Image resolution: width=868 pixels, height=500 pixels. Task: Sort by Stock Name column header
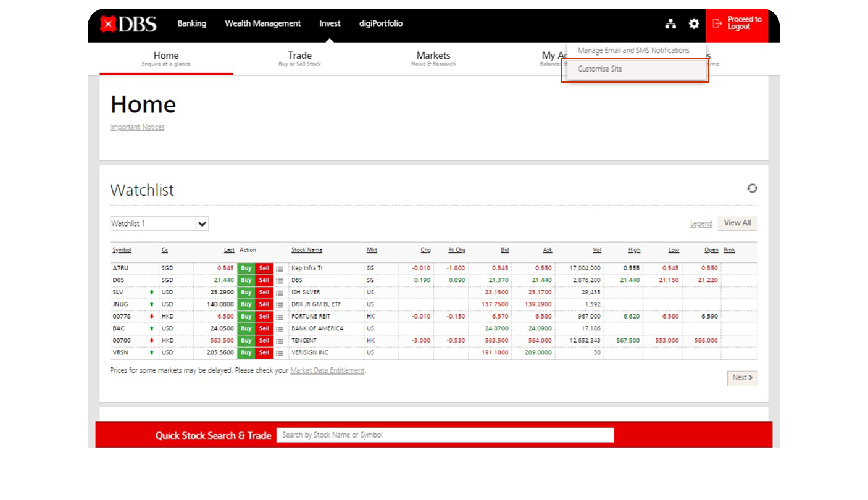pyautogui.click(x=307, y=250)
